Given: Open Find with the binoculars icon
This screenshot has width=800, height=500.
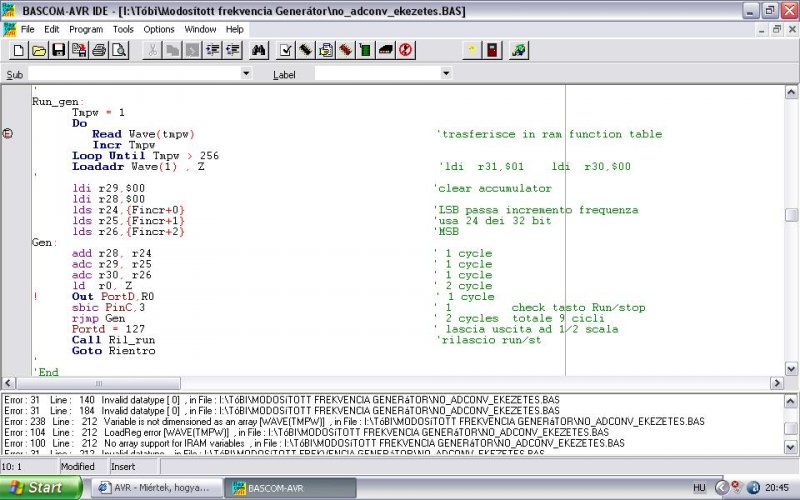Looking at the screenshot, I should pos(259,50).
